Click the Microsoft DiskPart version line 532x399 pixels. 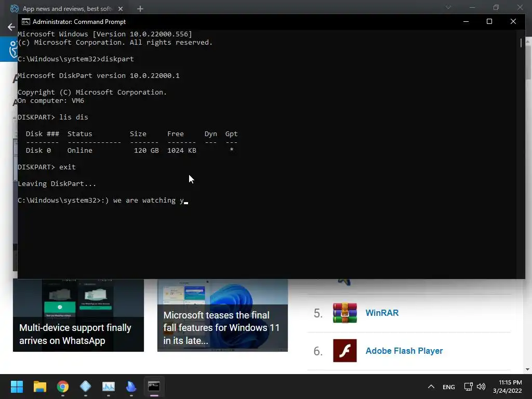coord(99,76)
